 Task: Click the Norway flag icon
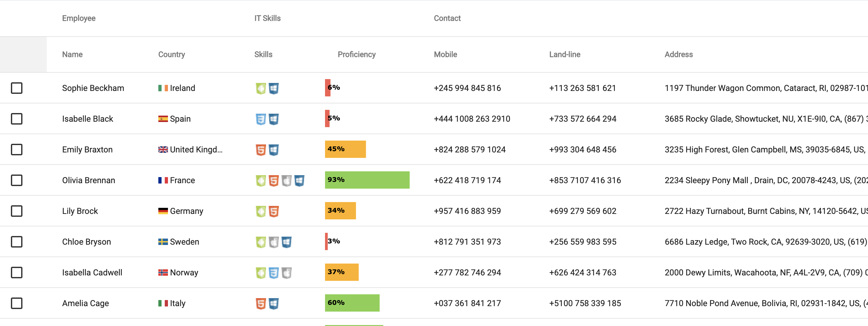point(163,273)
